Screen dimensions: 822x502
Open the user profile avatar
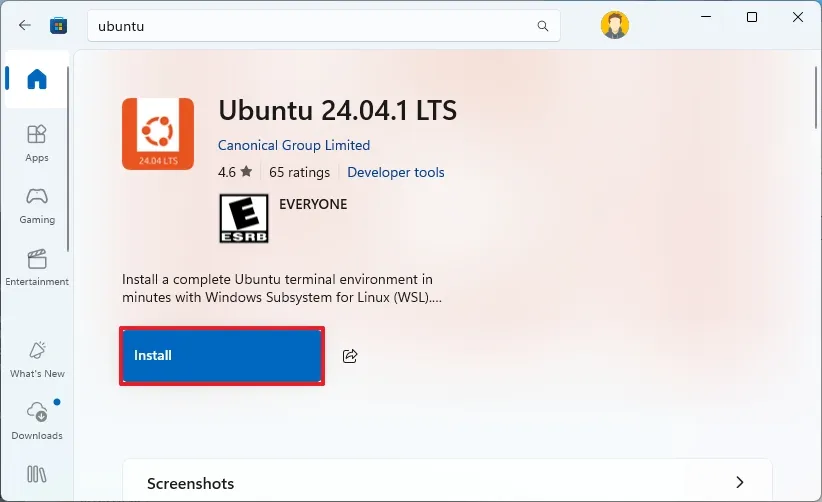(614, 25)
